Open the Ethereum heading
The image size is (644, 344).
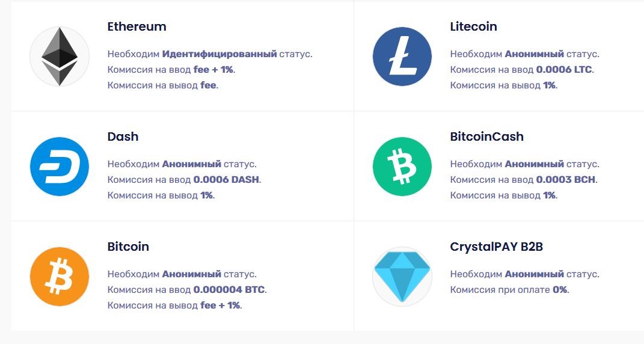point(136,26)
